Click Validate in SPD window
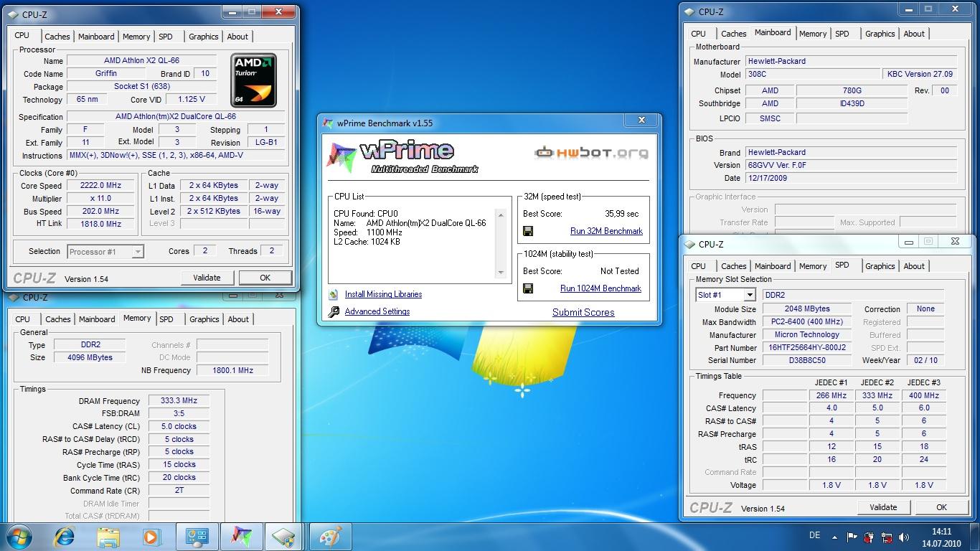Screen dimensions: 980x551 pos(883,507)
